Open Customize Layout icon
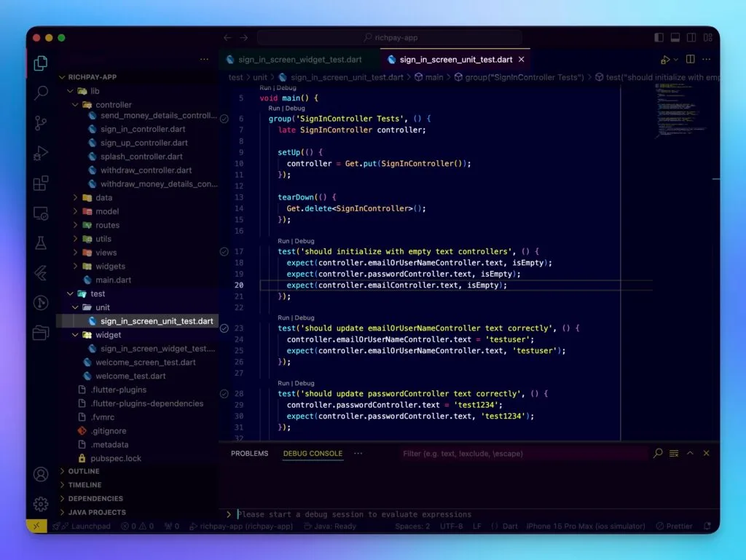This screenshot has height=560, width=746. click(708, 38)
